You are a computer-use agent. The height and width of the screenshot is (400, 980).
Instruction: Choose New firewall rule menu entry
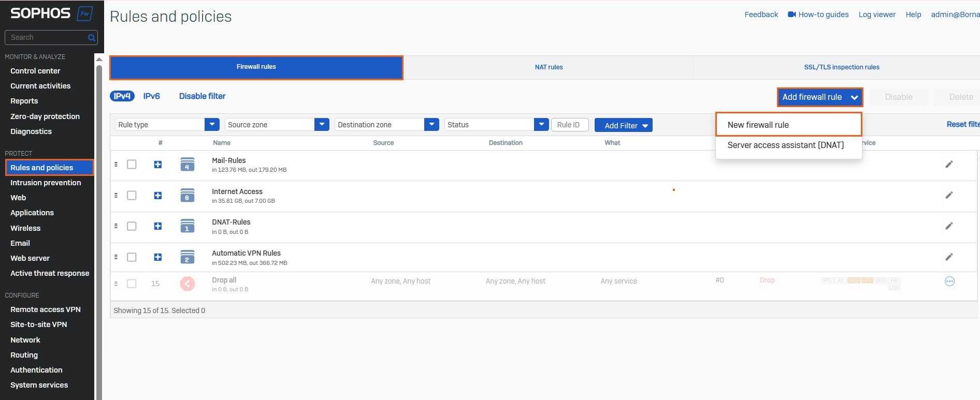pos(788,125)
